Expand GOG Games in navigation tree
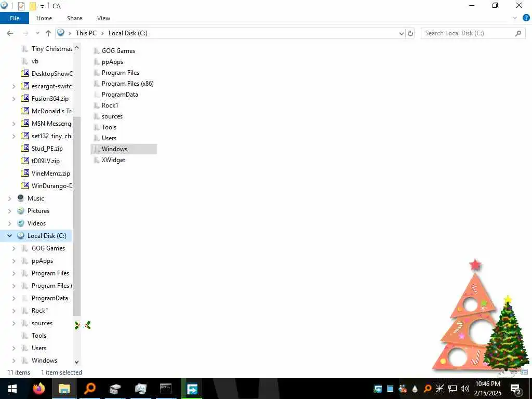The height and width of the screenshot is (399, 532). pos(14,249)
